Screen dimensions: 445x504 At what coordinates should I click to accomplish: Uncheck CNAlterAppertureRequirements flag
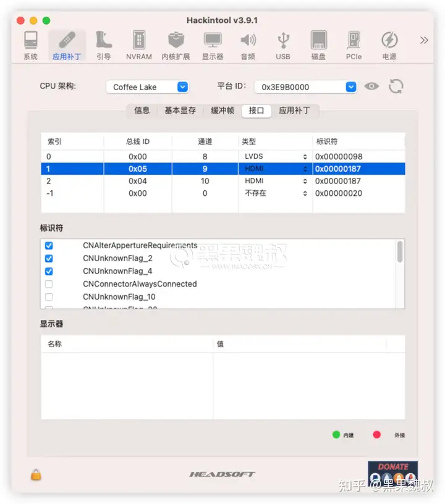(x=49, y=246)
